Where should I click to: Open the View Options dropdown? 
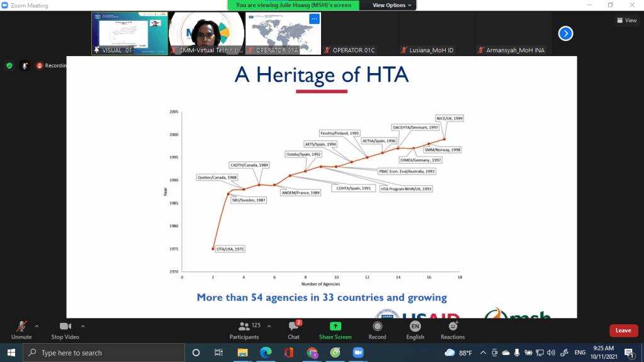(393, 5)
